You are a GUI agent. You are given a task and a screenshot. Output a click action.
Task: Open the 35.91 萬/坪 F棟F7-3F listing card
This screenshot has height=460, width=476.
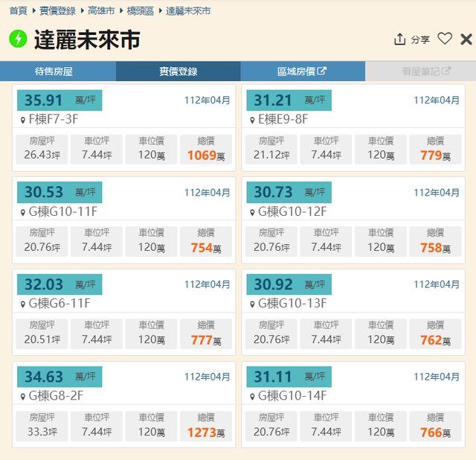tap(124, 127)
